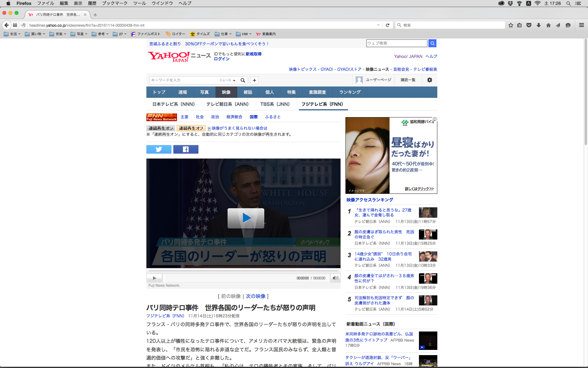Image resolution: width=588 pixels, height=368 pixels.
Task: Go to 次の映像 next video link
Action: point(255,296)
